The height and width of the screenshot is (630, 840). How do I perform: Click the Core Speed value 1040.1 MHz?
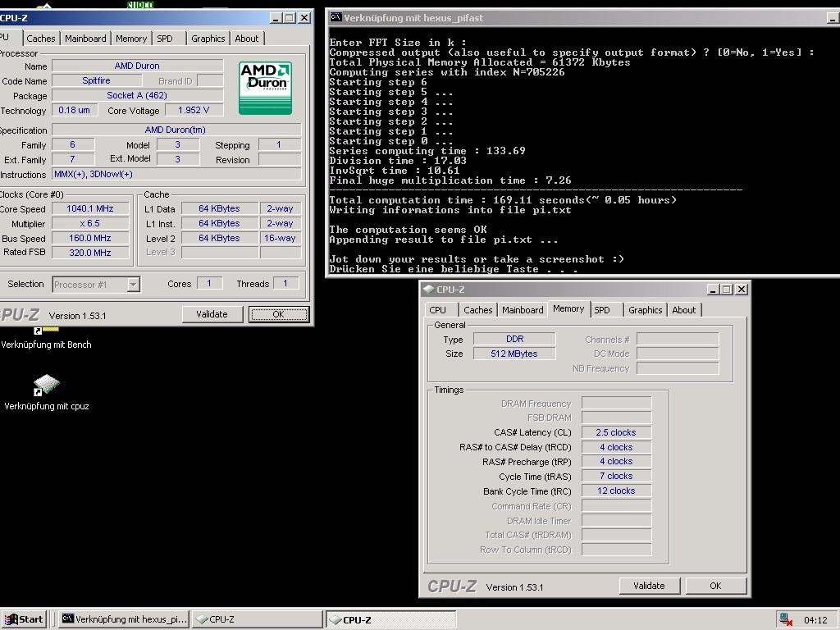90,209
